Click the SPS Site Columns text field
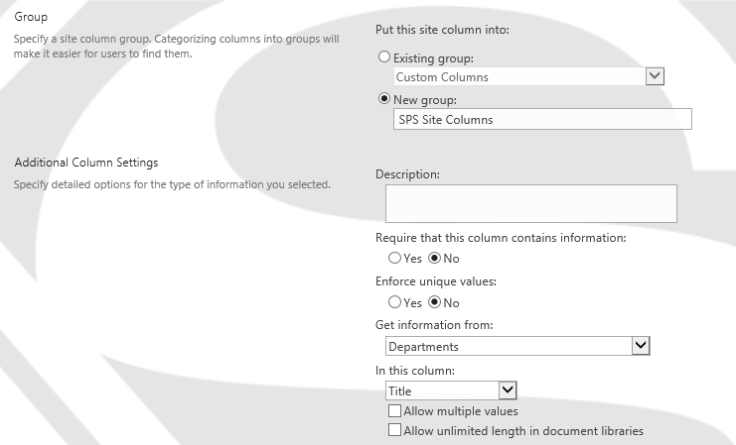736x445 pixels. coord(539,119)
